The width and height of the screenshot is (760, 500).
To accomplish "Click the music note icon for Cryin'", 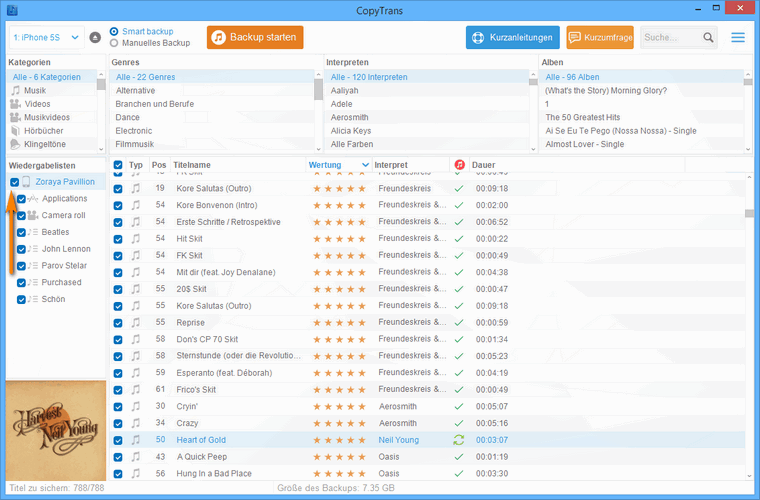I will click(x=136, y=406).
